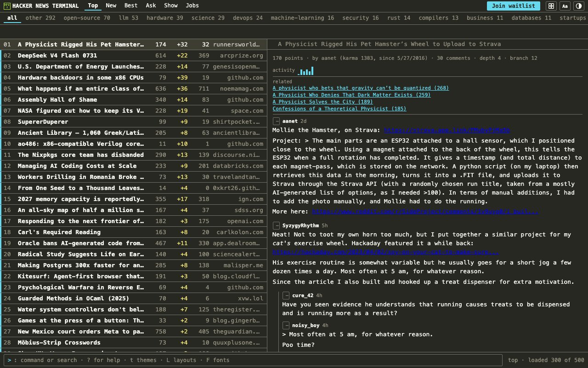Open related link about gravity can't be quantized
Screen dimensions: 588x368
pyautogui.click(x=361, y=88)
